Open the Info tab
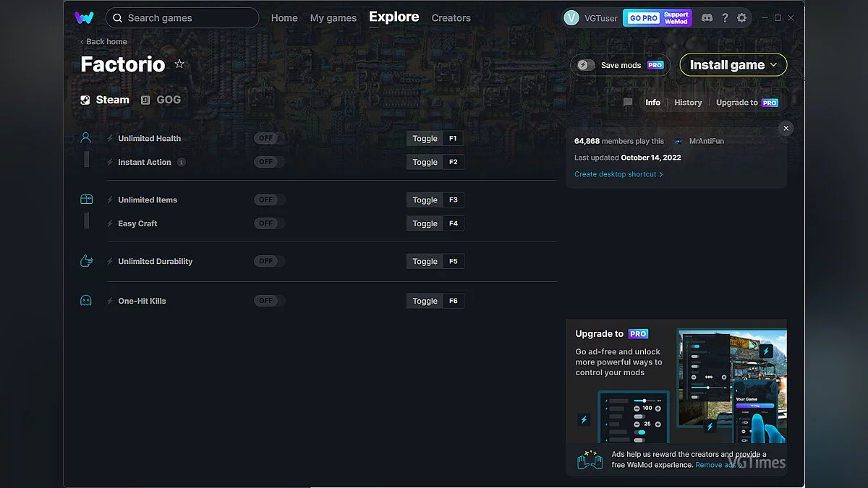 tap(652, 103)
